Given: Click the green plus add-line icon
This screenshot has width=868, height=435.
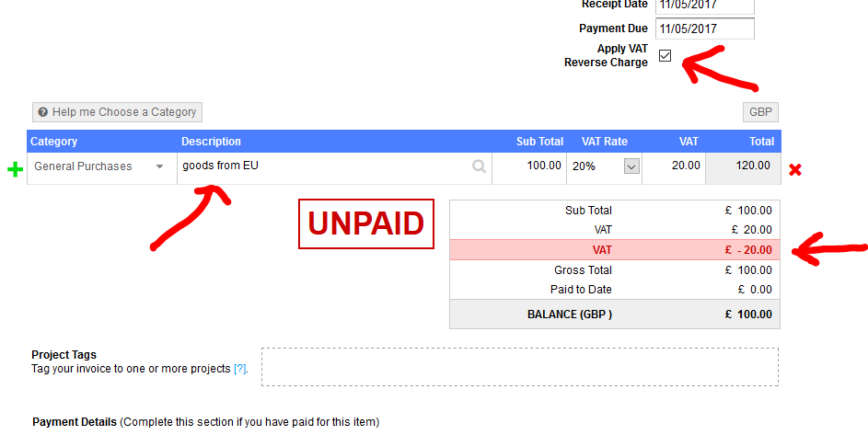Looking at the screenshot, I should [x=15, y=169].
